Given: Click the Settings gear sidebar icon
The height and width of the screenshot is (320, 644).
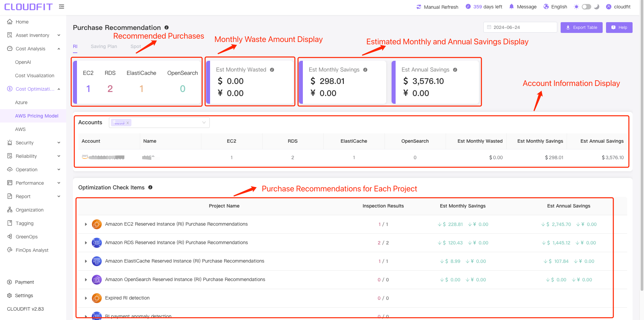Looking at the screenshot, I should [9, 295].
